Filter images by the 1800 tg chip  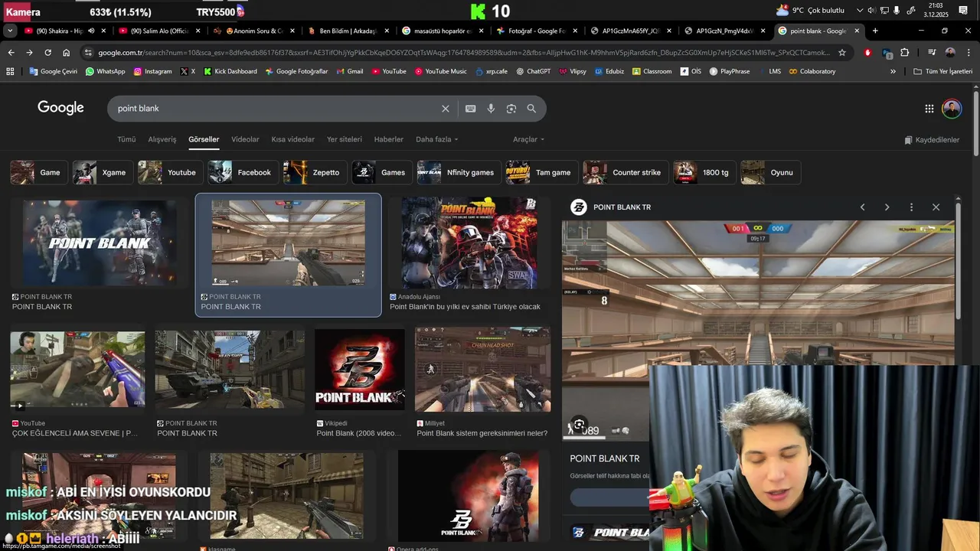[704, 172]
